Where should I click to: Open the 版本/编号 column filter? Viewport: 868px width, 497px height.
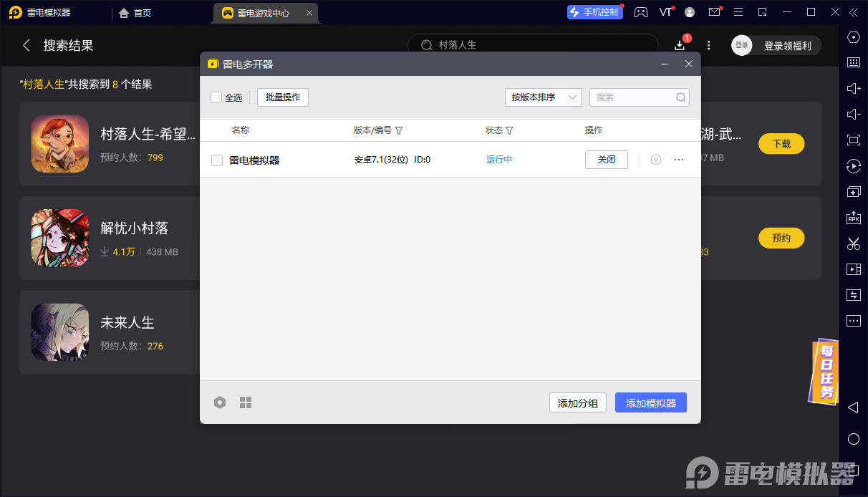(399, 130)
